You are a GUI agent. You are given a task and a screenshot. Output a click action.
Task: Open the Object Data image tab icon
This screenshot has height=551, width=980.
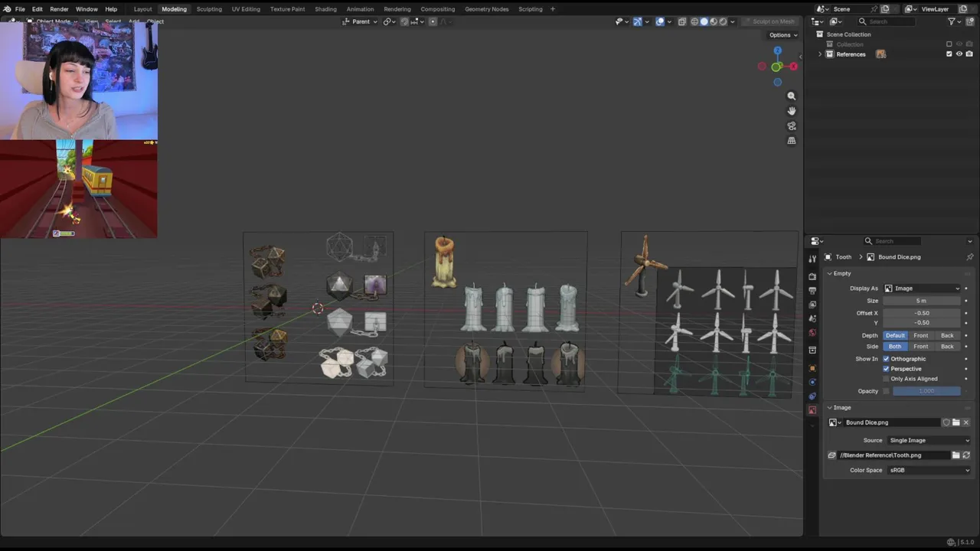coord(812,410)
